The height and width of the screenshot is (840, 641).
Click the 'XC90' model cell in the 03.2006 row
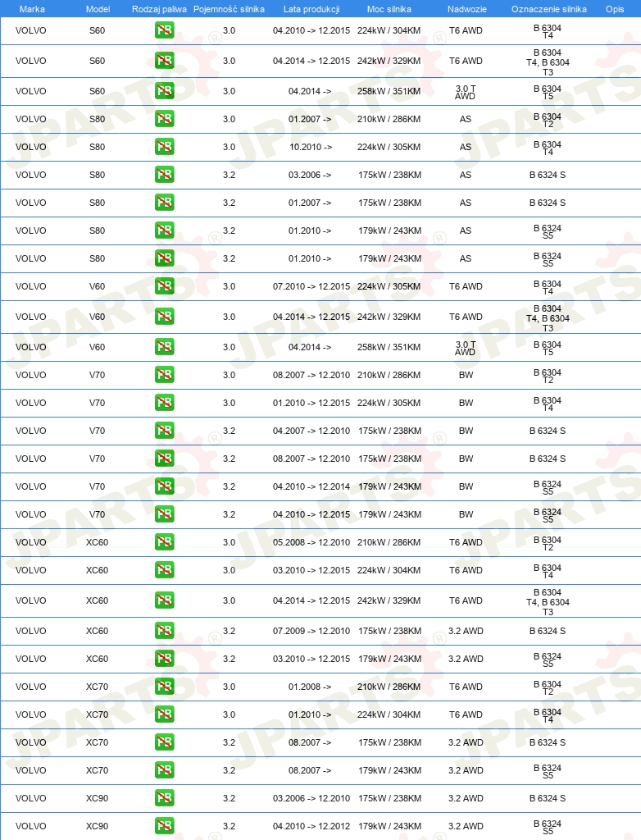97,798
